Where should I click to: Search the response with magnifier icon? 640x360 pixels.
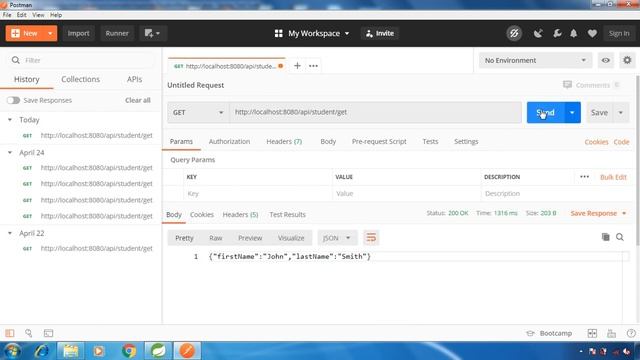[620, 237]
